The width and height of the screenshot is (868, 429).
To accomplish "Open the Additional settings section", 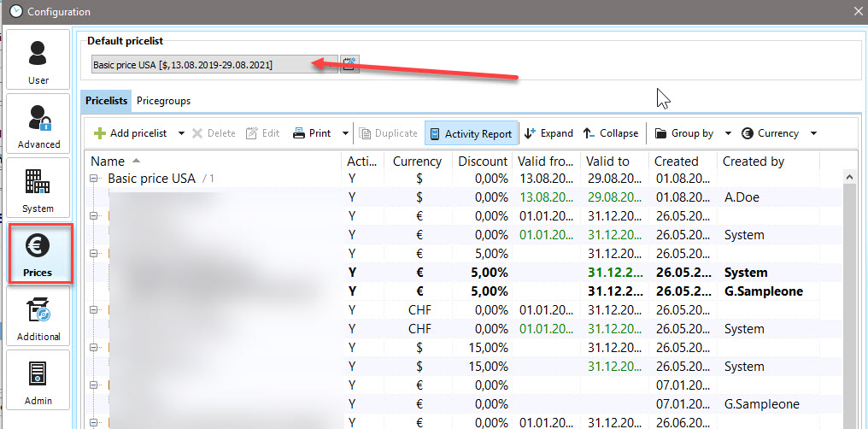I will pos(38,316).
